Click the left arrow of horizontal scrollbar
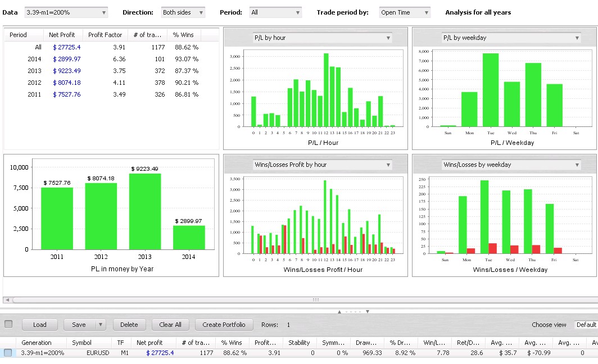Viewport: 598px width, 364px height. point(7,300)
